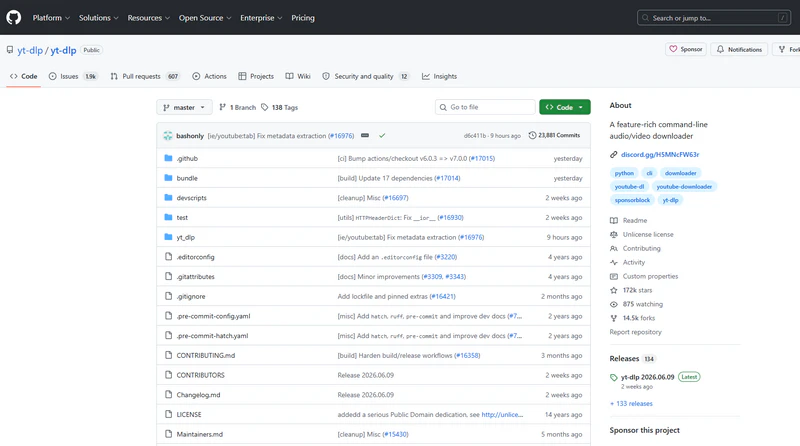
Task: Click the bashonly avatar icon
Action: pos(168,136)
